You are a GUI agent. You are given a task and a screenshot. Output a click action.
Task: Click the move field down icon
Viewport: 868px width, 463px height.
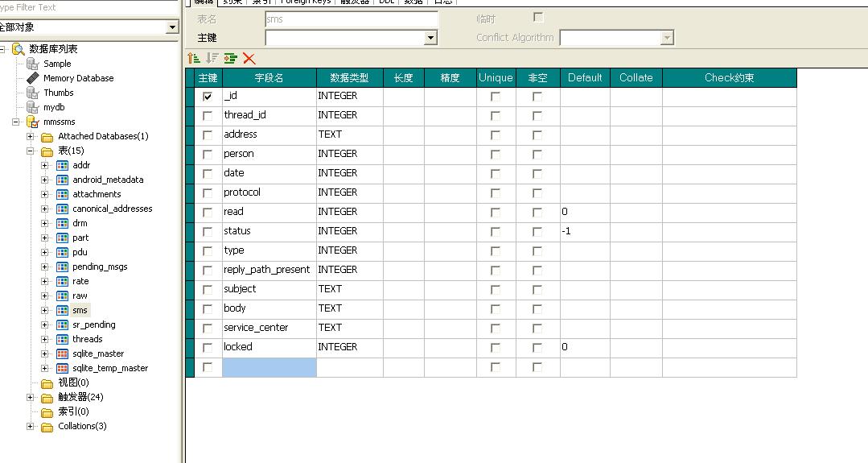coord(212,58)
